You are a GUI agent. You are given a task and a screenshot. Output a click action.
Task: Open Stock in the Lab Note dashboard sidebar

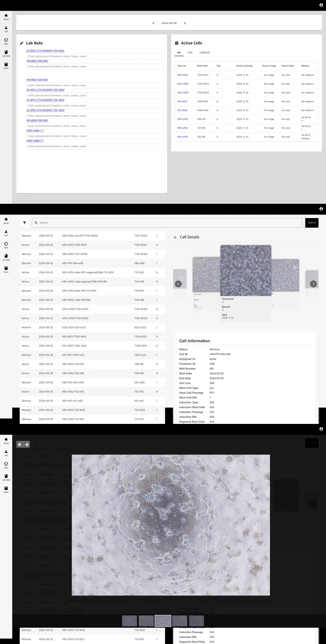coord(6,66)
